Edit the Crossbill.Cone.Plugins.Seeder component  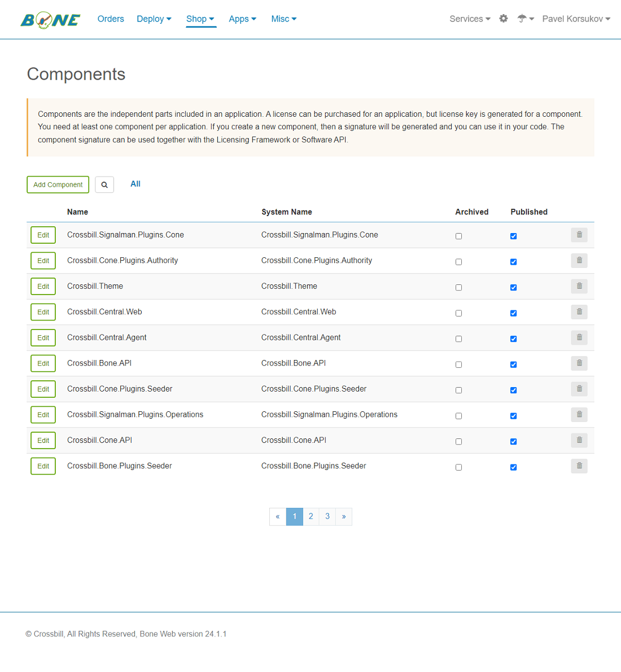click(43, 389)
